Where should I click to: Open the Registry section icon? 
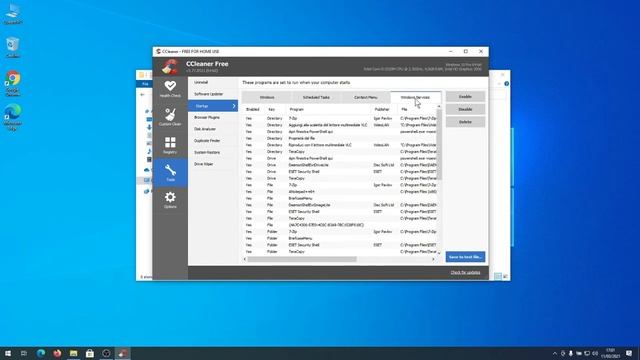point(170,145)
